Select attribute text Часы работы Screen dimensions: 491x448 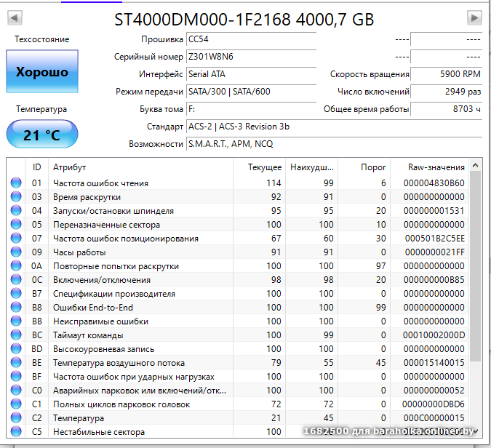point(79,252)
